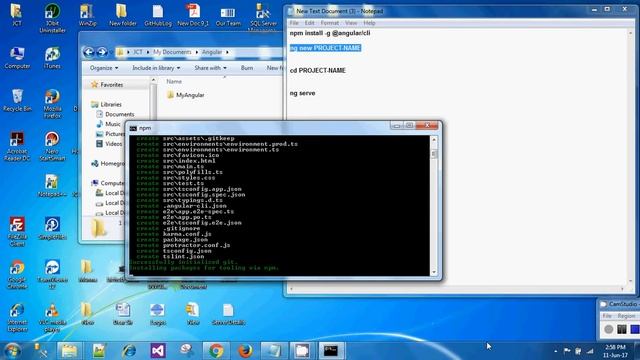The width and height of the screenshot is (640, 360).
Task: Open Organize dropdown in Explorer
Action: [x=104, y=68]
